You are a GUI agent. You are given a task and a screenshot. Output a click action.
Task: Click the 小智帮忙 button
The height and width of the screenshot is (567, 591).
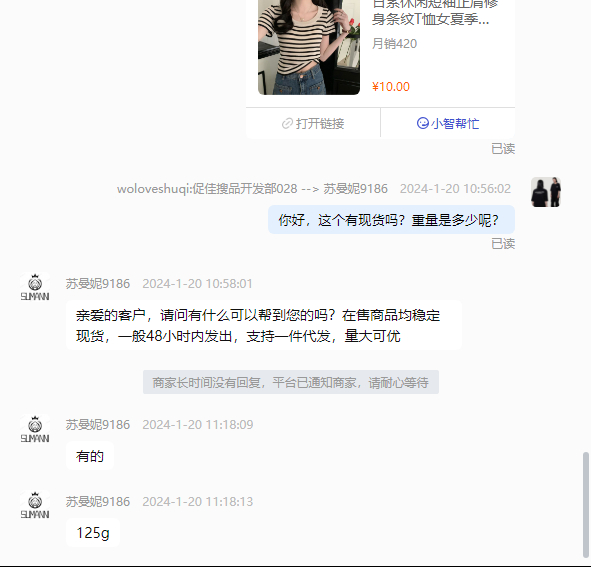click(x=448, y=123)
